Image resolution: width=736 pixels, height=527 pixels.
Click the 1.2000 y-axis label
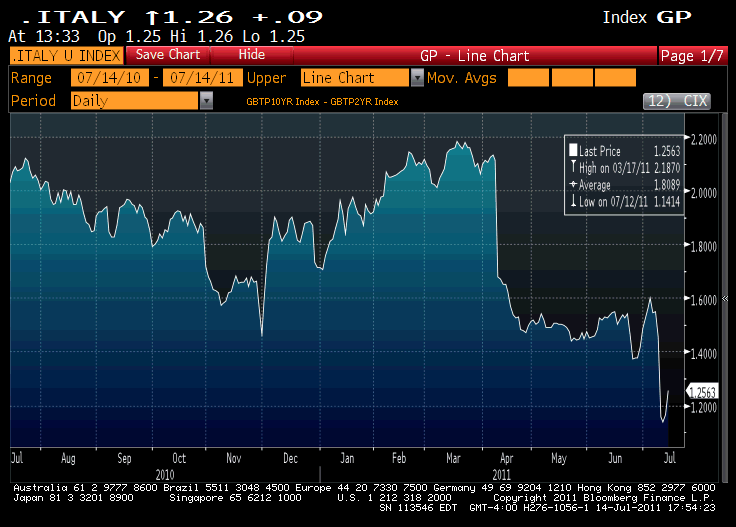pos(703,407)
